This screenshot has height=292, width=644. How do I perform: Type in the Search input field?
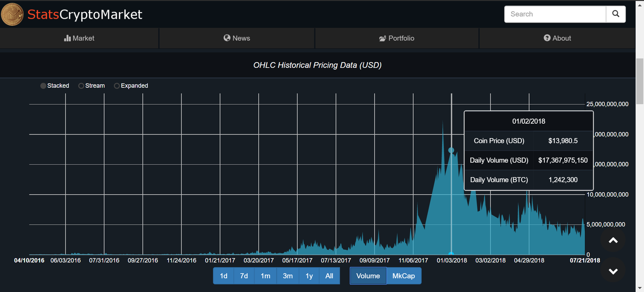click(x=555, y=14)
